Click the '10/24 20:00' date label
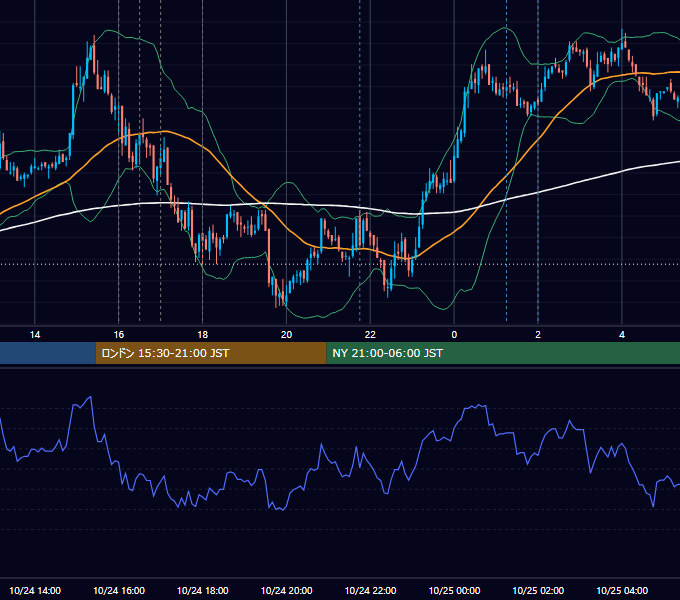 (x=286, y=591)
